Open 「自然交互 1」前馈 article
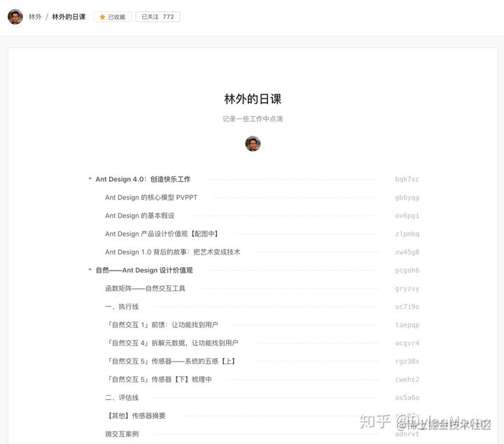504x444 pixels. [162, 325]
